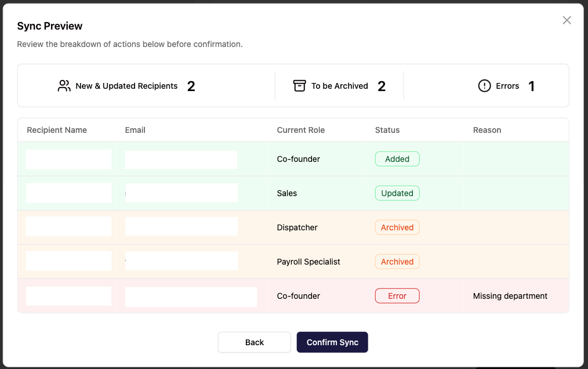
Task: Click the Errors exclamation circle icon
Action: (x=484, y=86)
